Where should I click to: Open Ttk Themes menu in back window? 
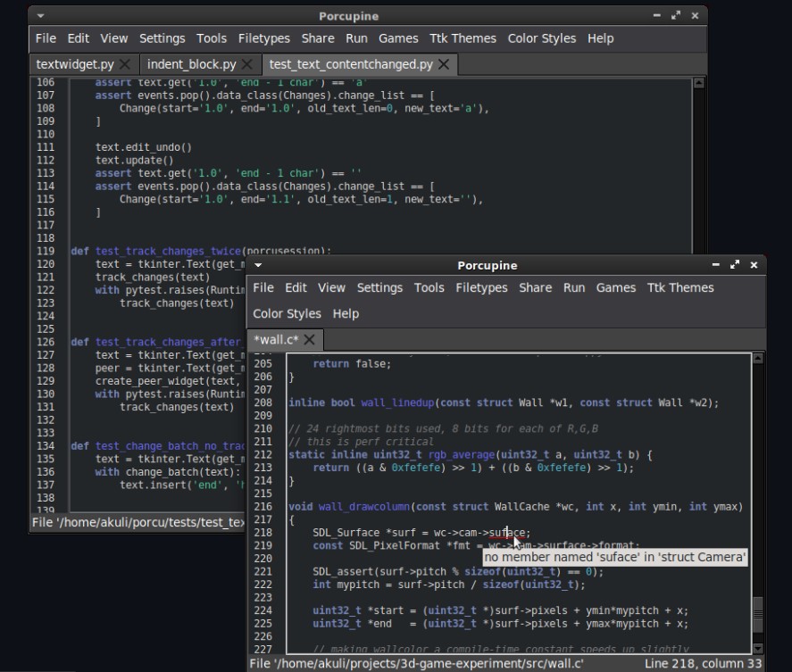coord(463,38)
